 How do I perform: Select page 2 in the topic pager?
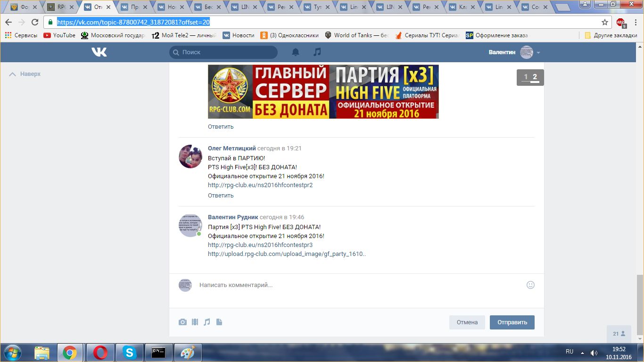(535, 77)
